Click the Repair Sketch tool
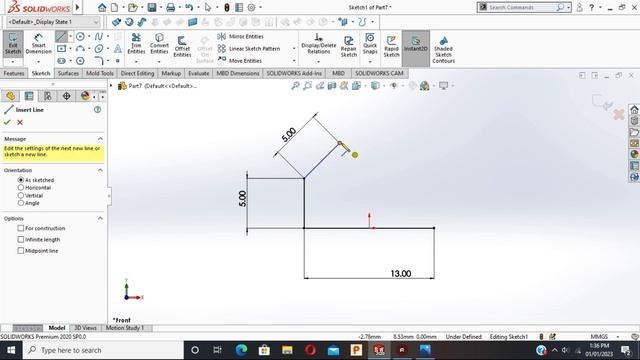 tap(349, 46)
